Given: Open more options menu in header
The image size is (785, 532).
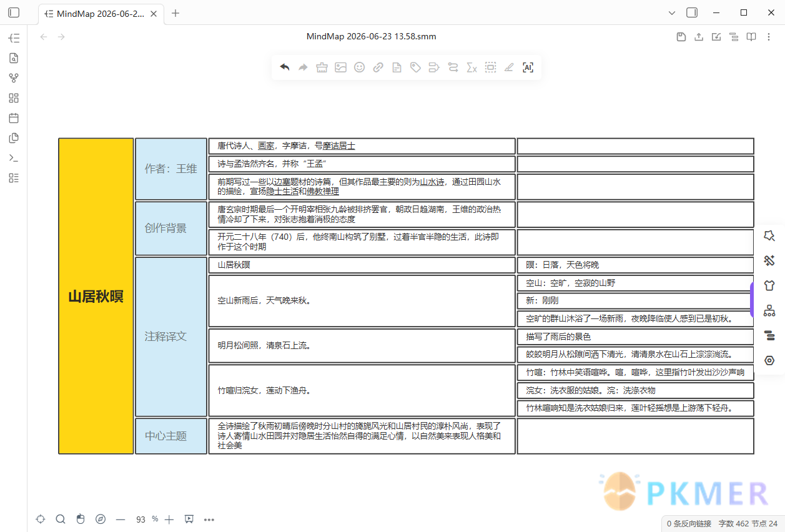Looking at the screenshot, I should coord(769,37).
